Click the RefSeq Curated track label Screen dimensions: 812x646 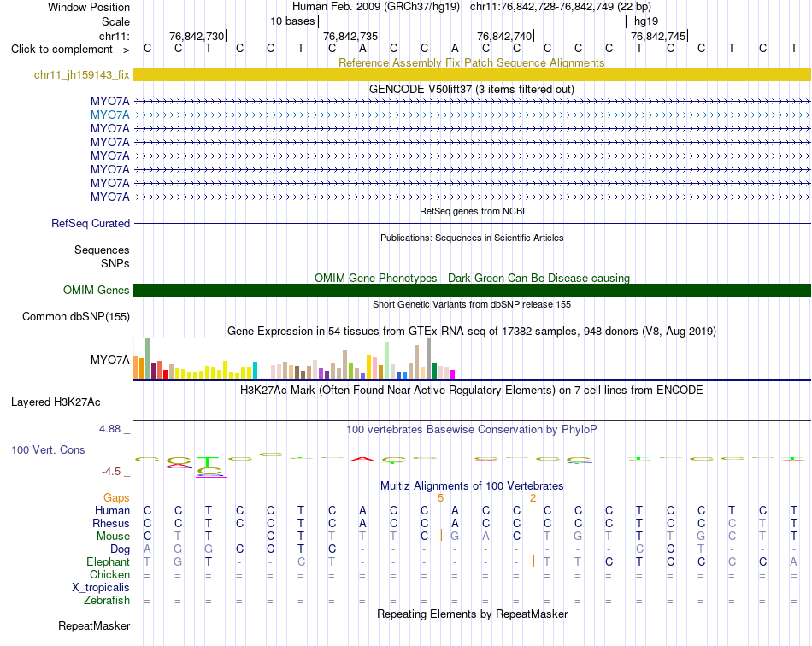90,224
